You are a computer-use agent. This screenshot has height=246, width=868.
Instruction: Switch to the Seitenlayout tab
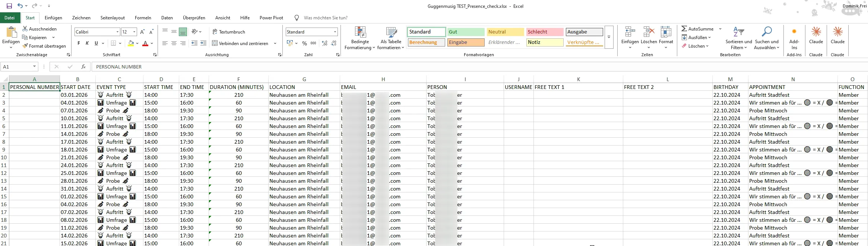113,17
